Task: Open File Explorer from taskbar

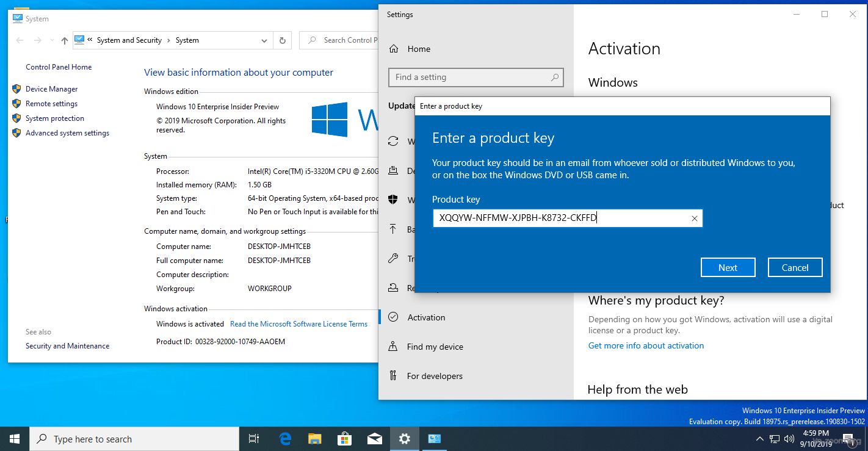Action: click(x=315, y=439)
